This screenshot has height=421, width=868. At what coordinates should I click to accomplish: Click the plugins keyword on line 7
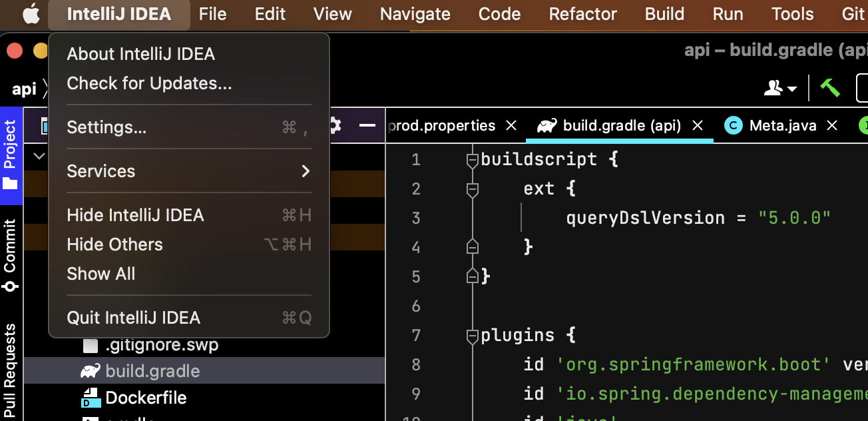(518, 335)
